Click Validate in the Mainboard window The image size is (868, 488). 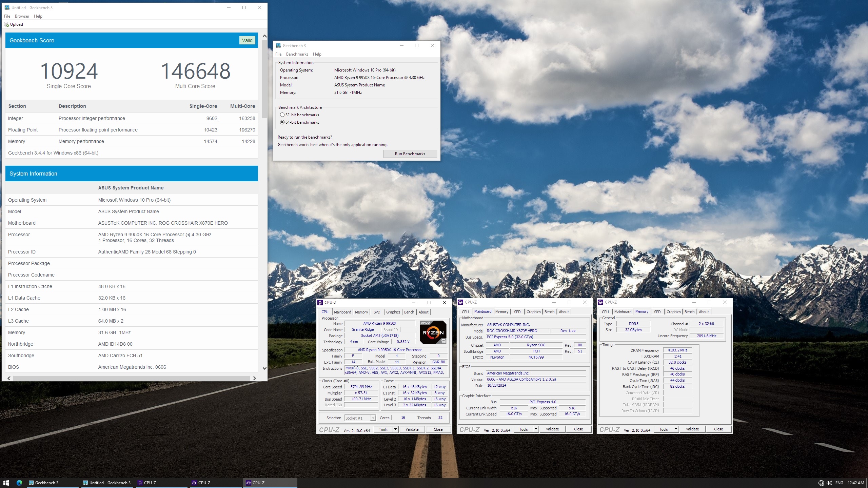(x=552, y=429)
